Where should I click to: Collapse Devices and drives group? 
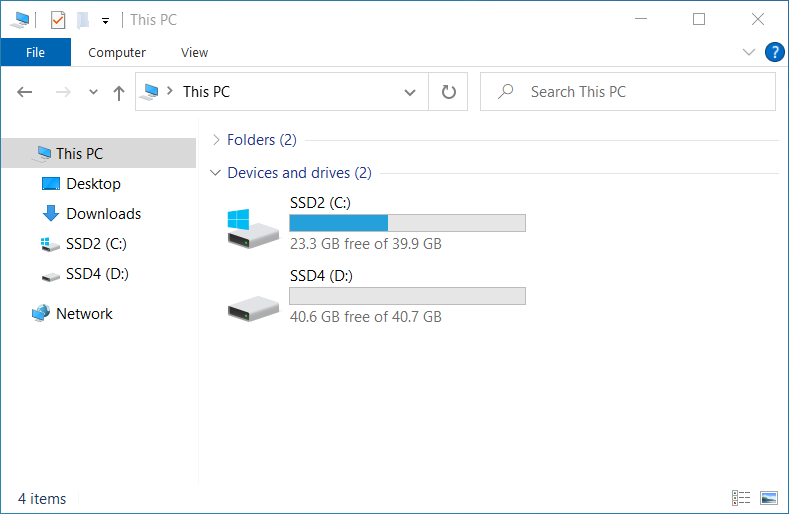(215, 173)
